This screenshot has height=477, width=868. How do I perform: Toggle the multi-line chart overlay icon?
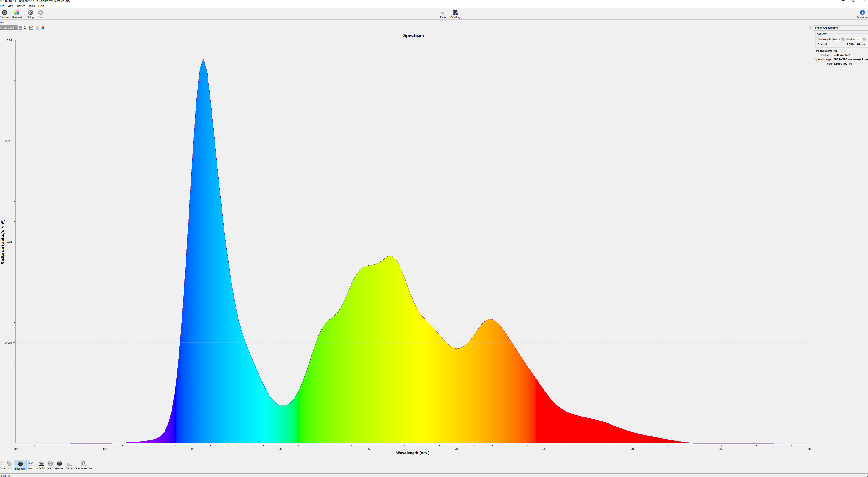point(31,28)
